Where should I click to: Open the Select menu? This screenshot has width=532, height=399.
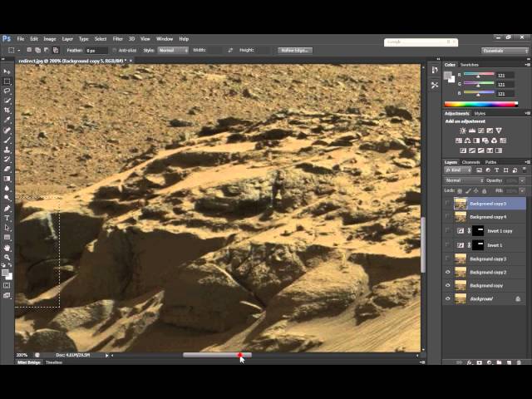(x=101, y=39)
